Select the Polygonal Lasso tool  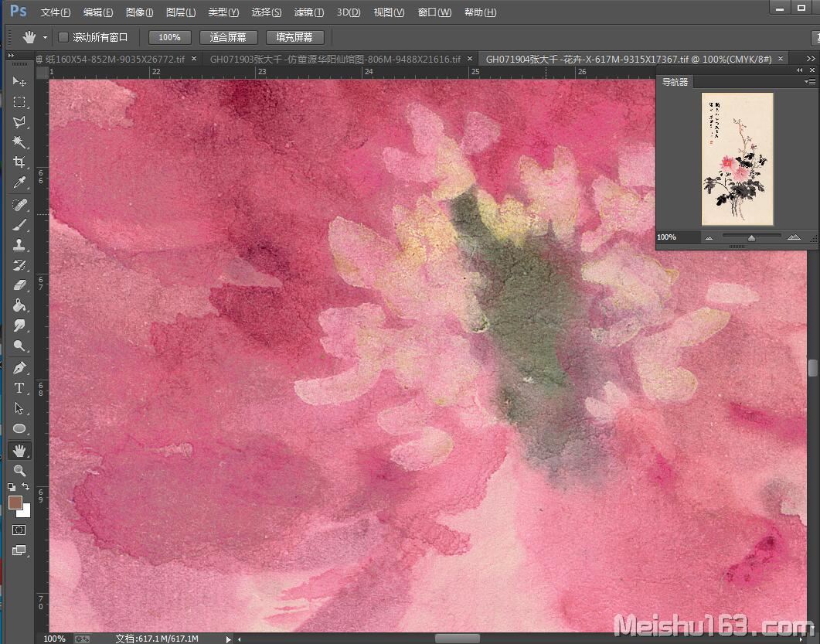[x=19, y=122]
